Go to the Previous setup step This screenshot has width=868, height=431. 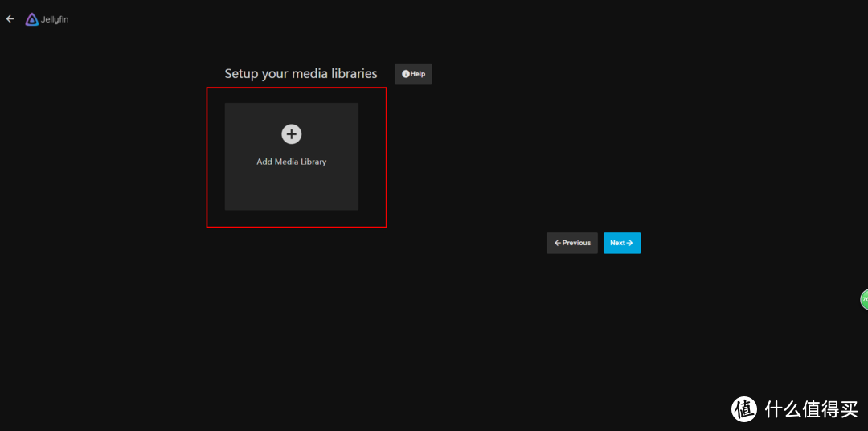(x=572, y=243)
